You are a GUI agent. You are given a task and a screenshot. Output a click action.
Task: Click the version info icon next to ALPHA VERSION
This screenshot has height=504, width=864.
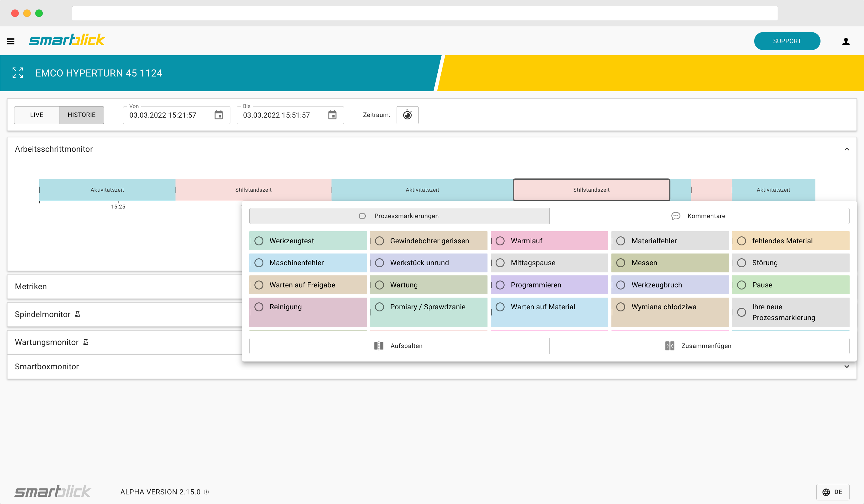pyautogui.click(x=206, y=492)
